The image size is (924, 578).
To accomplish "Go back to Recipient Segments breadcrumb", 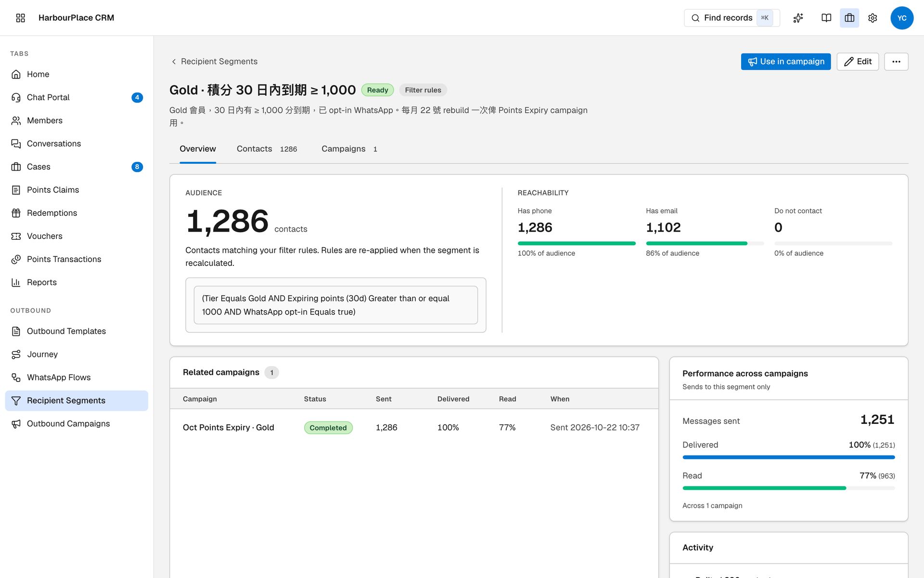I will (214, 62).
